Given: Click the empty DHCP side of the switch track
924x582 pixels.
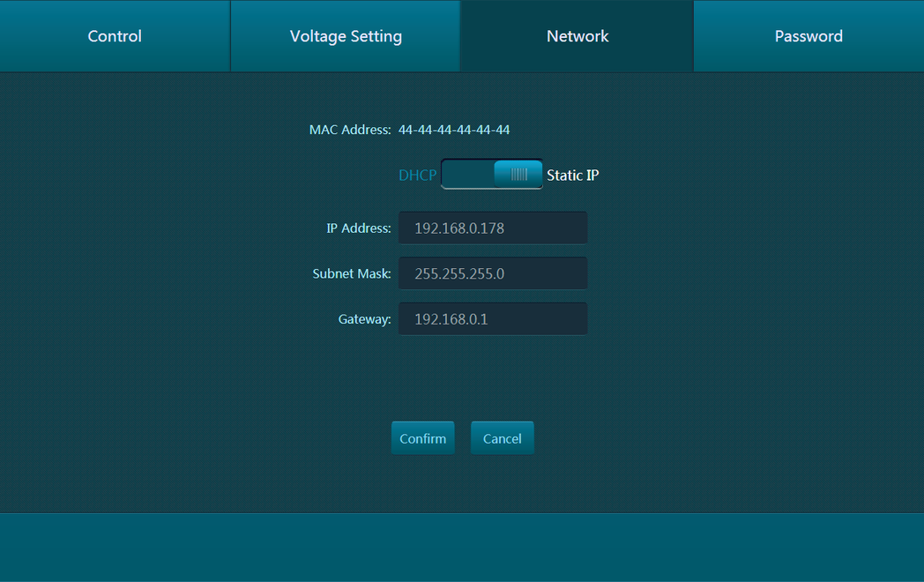Looking at the screenshot, I should point(467,175).
